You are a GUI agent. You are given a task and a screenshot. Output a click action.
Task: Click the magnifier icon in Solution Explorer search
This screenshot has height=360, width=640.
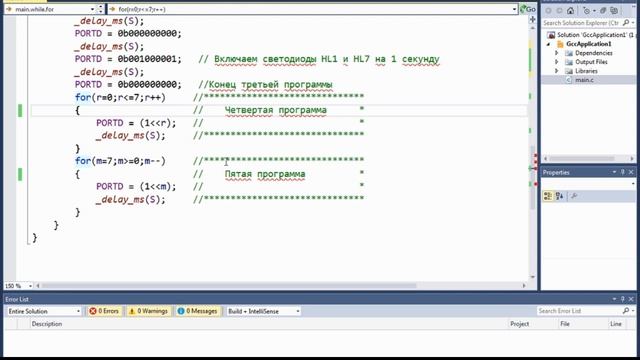(x=626, y=23)
